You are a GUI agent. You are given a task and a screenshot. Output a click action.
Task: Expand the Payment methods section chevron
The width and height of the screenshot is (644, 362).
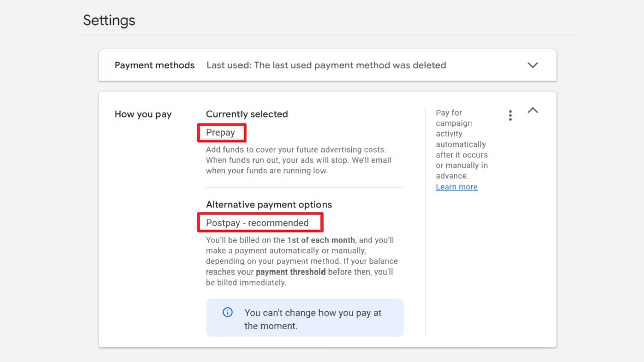point(533,65)
